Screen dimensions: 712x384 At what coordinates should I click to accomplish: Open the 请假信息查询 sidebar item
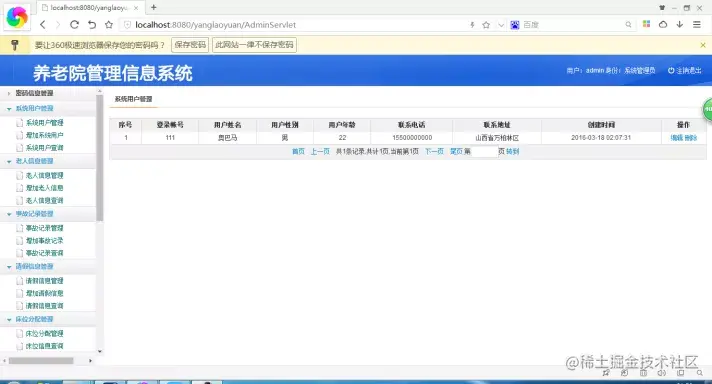click(x=44, y=306)
